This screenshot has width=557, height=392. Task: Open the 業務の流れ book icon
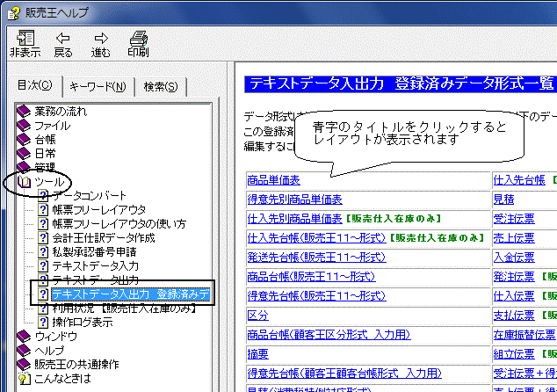[x=24, y=112]
